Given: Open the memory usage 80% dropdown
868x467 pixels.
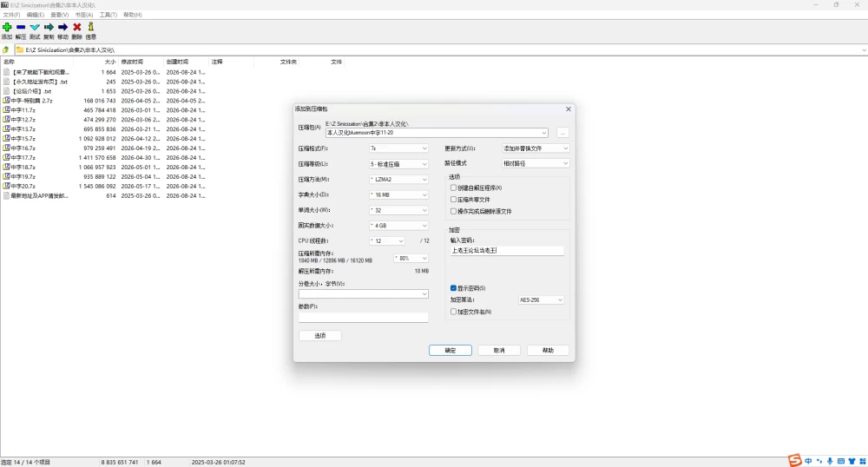Looking at the screenshot, I should pyautogui.click(x=411, y=259).
